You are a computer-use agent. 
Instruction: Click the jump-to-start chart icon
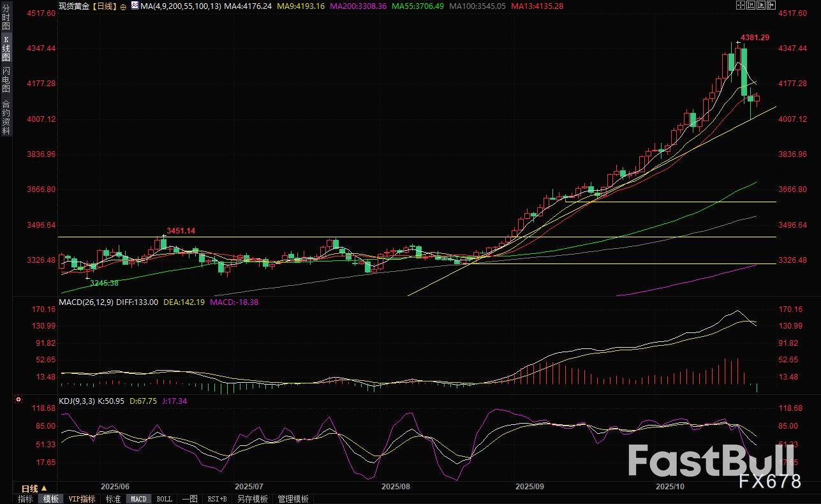click(x=751, y=5)
